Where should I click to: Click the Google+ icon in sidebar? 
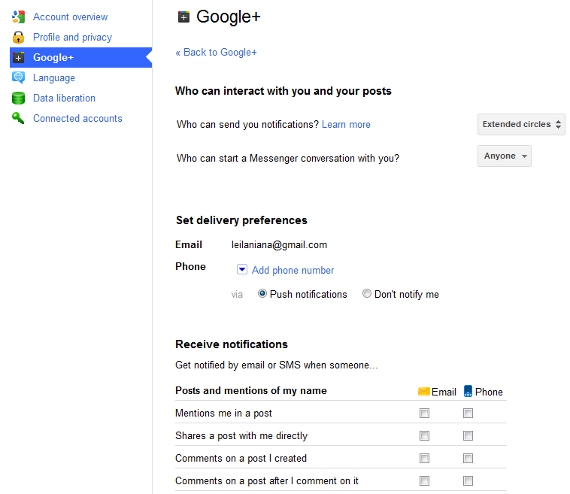click(19, 57)
